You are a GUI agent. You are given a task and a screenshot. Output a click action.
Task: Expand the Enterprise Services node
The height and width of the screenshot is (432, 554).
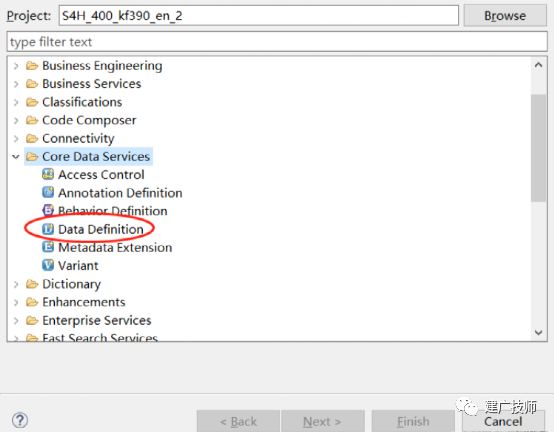point(16,320)
